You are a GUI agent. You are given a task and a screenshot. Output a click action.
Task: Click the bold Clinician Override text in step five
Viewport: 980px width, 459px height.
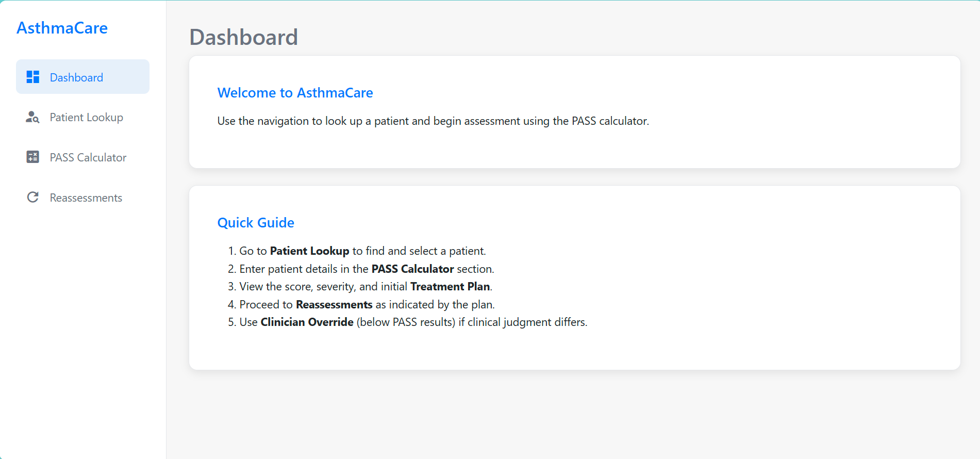pyautogui.click(x=307, y=322)
